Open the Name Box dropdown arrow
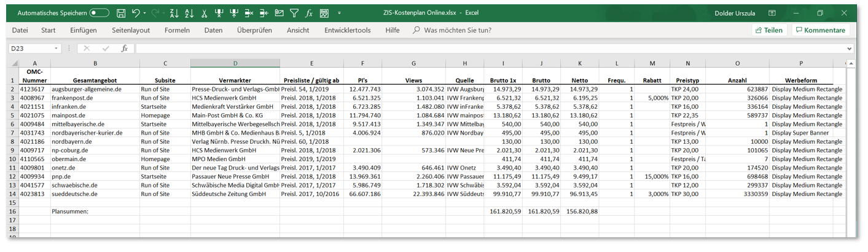The height and width of the screenshot is (252, 868). [57, 48]
